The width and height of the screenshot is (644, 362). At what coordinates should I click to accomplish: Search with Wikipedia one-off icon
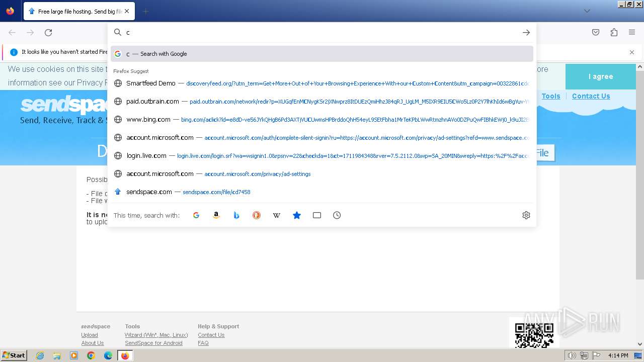[277, 215]
